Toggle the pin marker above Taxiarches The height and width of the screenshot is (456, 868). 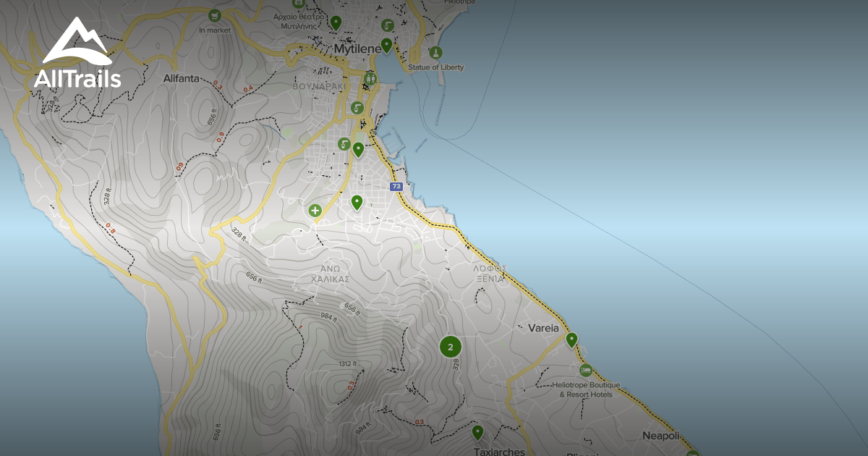point(478,430)
